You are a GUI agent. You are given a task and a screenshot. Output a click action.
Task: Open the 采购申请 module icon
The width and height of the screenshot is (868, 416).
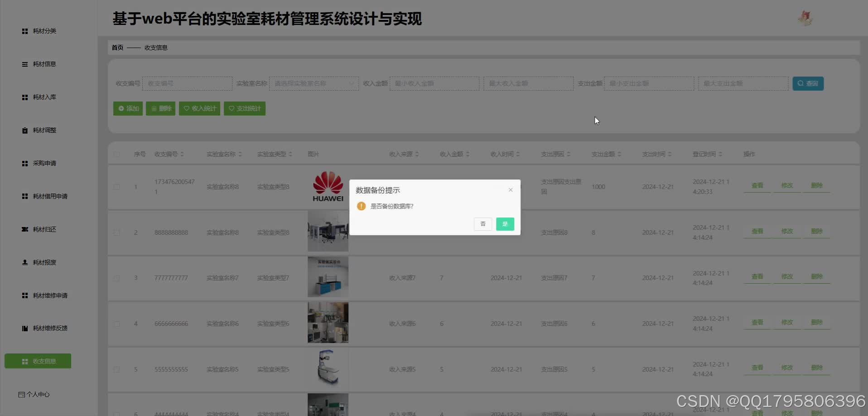[24, 163]
